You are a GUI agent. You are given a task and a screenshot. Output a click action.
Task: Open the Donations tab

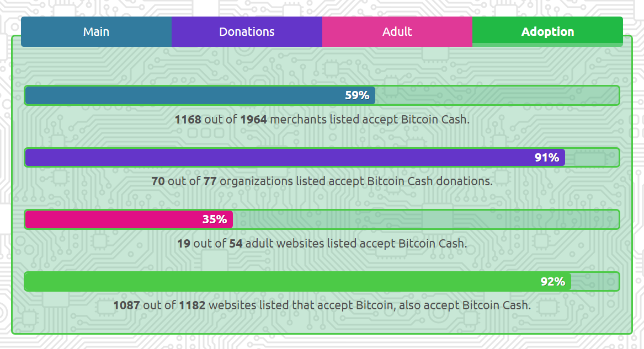click(247, 31)
